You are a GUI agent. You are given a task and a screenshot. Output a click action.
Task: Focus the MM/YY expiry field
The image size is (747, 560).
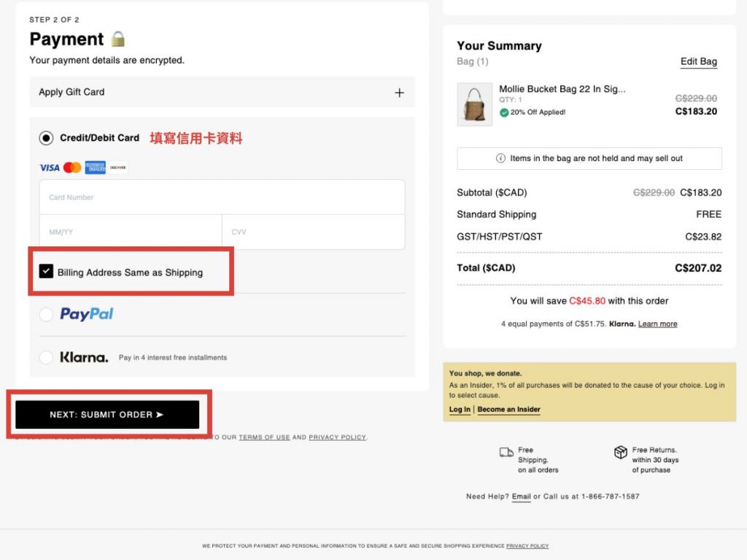pos(131,232)
